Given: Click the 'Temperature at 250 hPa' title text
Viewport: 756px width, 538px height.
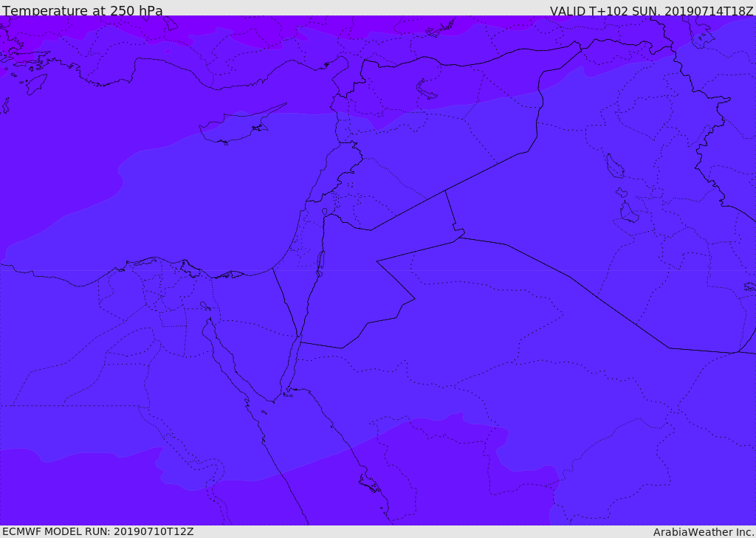Looking at the screenshot, I should tap(83, 10).
